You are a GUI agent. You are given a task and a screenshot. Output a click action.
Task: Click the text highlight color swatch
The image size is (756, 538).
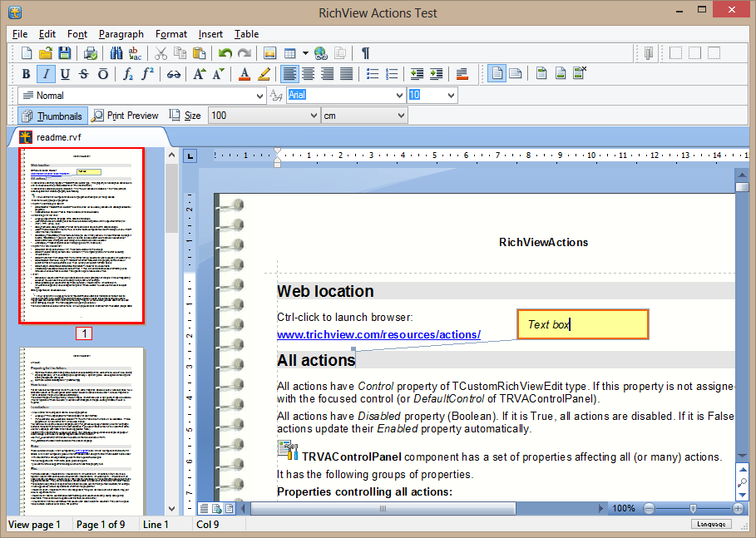[x=264, y=74]
